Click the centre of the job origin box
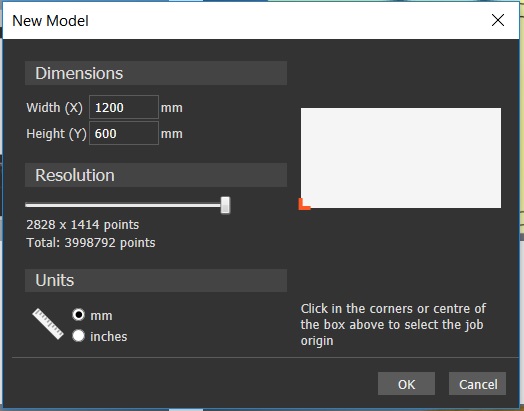Image resolution: width=524 pixels, height=411 pixels. (401, 158)
